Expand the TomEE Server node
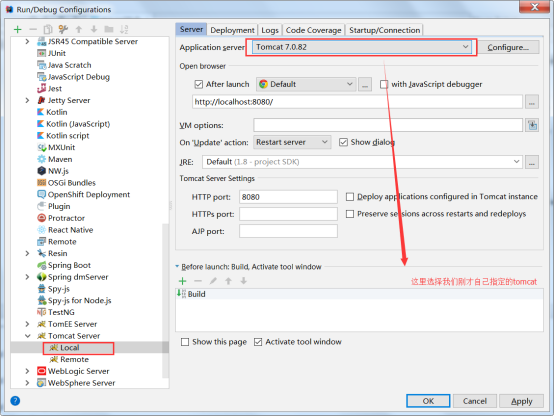The height and width of the screenshot is (416, 554). 27,324
